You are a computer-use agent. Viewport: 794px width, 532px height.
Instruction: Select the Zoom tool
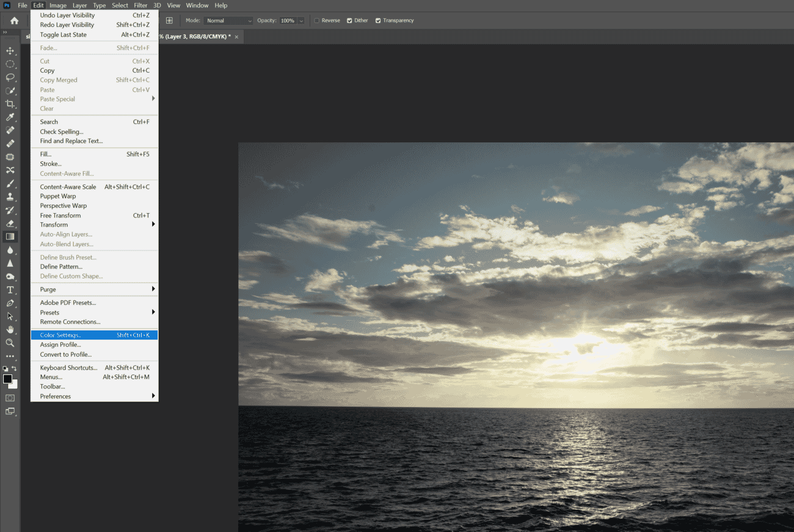pos(10,343)
